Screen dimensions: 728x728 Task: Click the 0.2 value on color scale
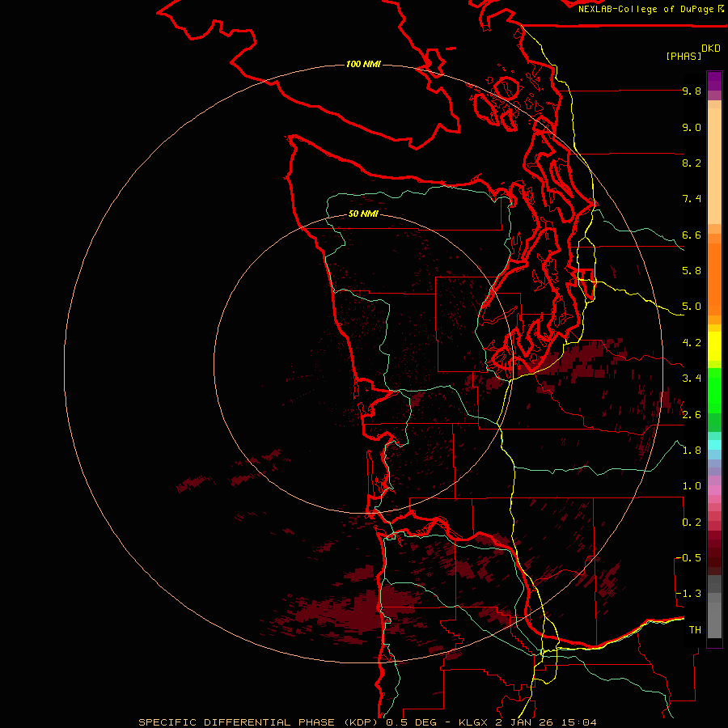click(x=692, y=523)
